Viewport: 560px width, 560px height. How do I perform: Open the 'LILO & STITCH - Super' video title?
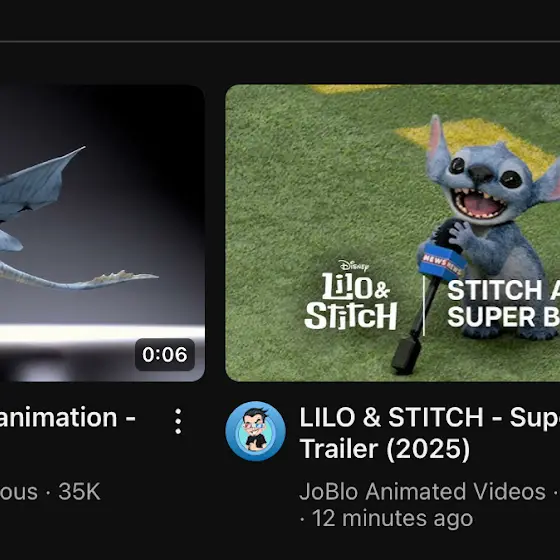click(x=430, y=417)
